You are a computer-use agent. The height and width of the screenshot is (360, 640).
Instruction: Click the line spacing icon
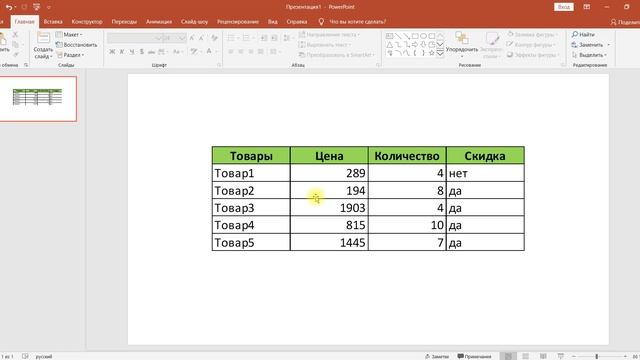pyautogui.click(x=287, y=38)
